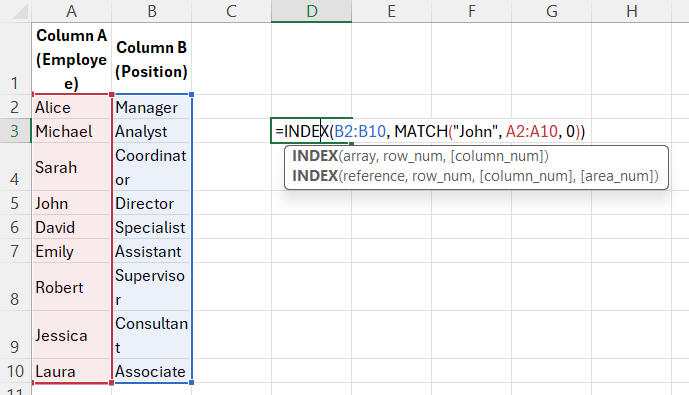Viewport: 689px width, 395px height.
Task: Click cell containing Consultant
Action: (152, 335)
